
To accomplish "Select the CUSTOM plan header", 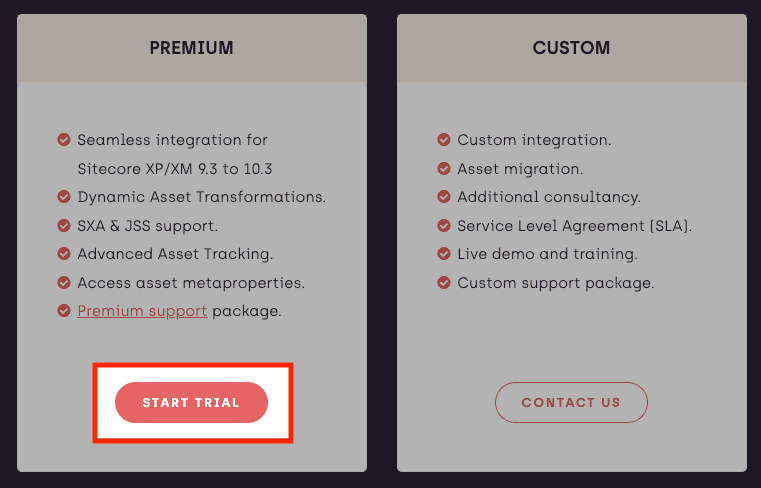I will coord(571,48).
